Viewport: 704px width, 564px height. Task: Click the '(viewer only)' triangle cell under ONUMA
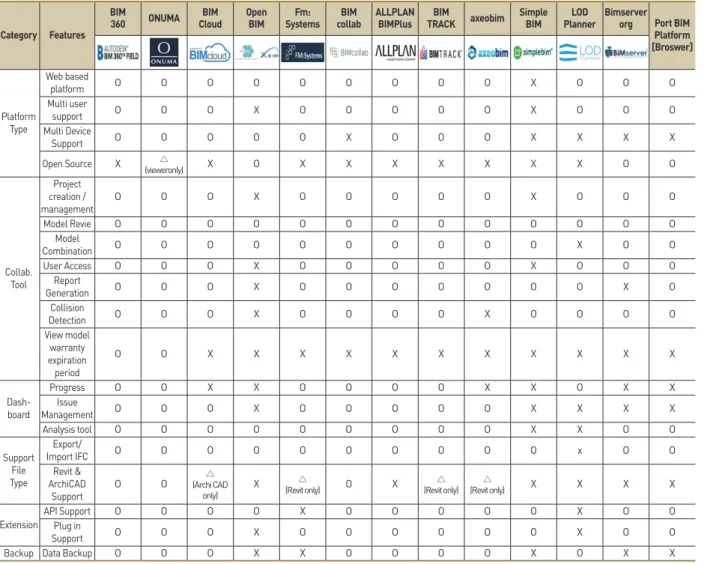pos(164,165)
